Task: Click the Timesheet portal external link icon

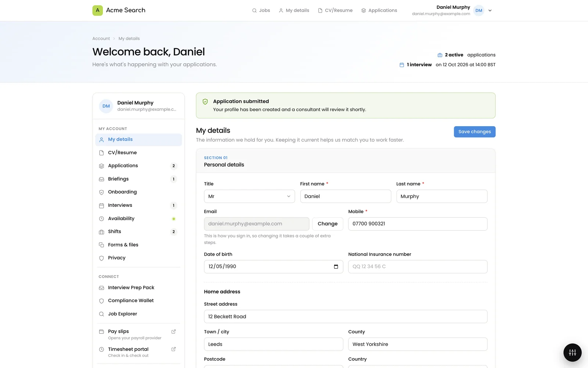Action: click(173, 349)
